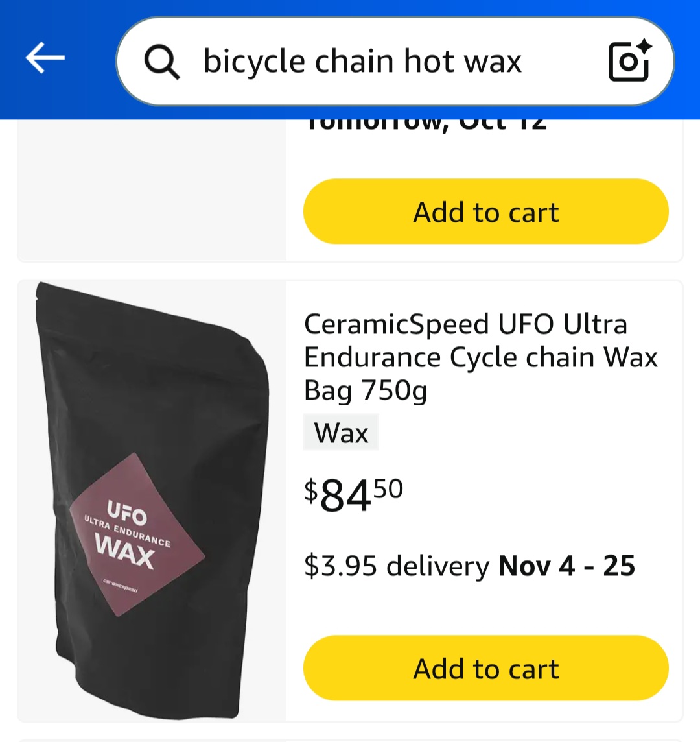Image resolution: width=700 pixels, height=742 pixels.
Task: Select the Wax variant tag
Action: (x=341, y=432)
